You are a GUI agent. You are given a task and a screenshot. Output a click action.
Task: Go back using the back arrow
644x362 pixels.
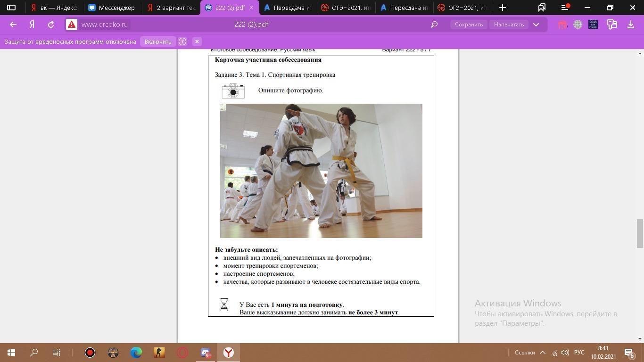coord(13,25)
